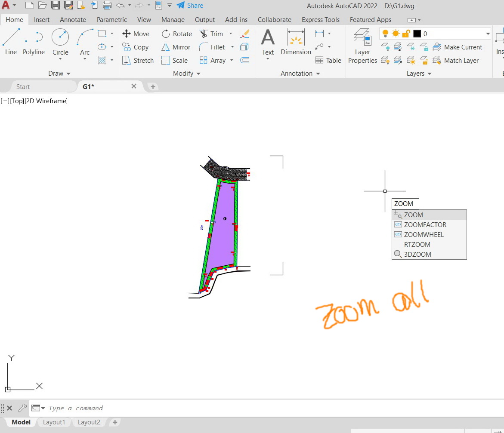Select the Mirror tool
The height and width of the screenshot is (433, 504).
pyautogui.click(x=176, y=47)
